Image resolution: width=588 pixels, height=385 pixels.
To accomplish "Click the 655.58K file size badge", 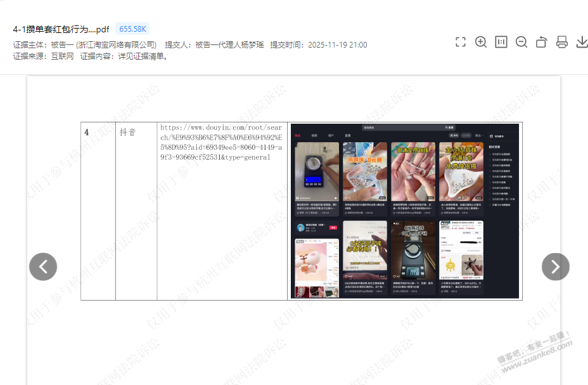I will point(133,29).
